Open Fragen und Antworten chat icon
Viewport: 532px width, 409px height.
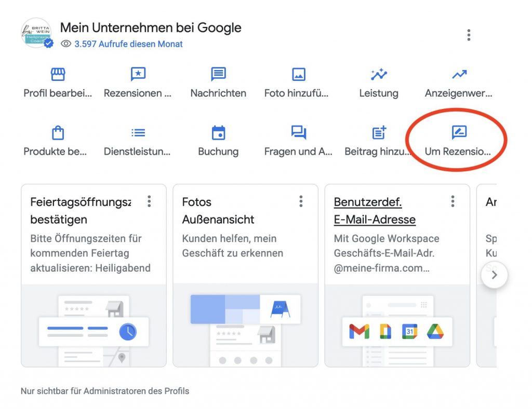tap(299, 132)
